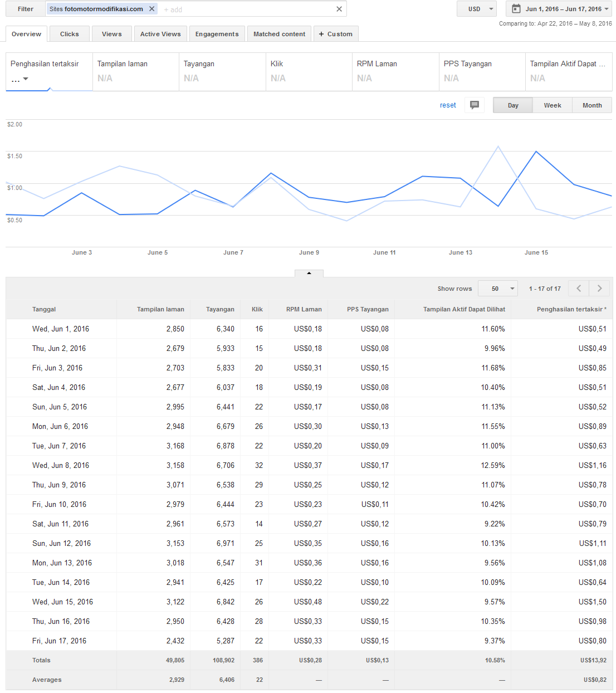Go to next page of table rows
The height and width of the screenshot is (693, 616).
[x=600, y=289]
